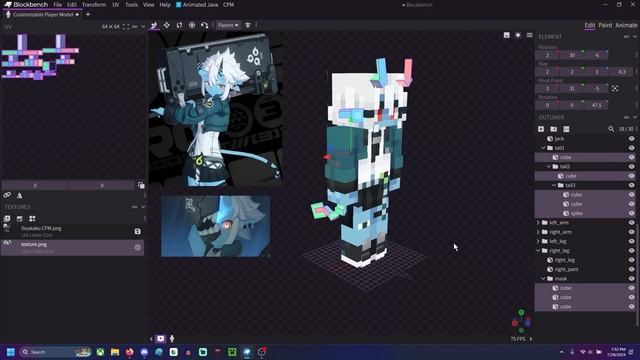Toggle visibility of the mask group
640x360 pixels.
click(631, 279)
